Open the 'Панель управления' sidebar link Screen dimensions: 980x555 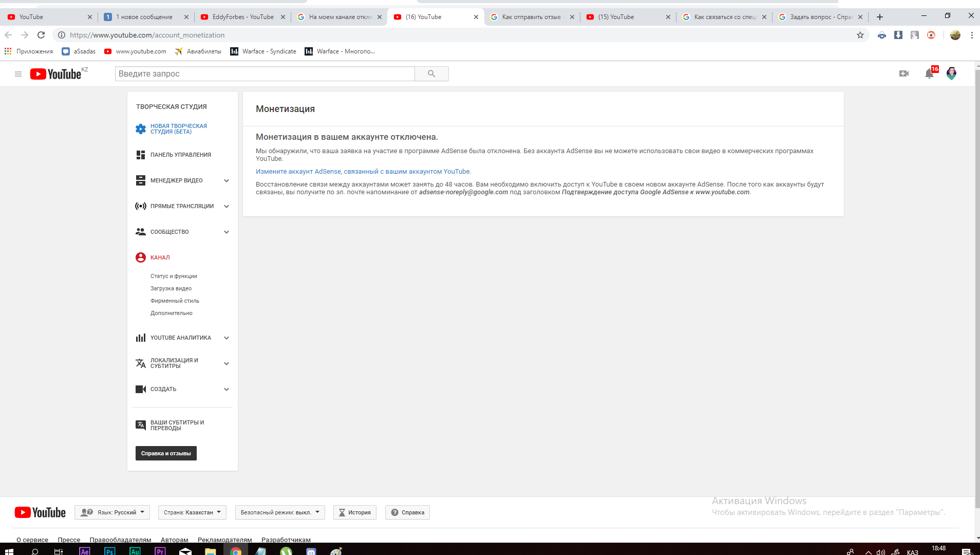click(181, 155)
